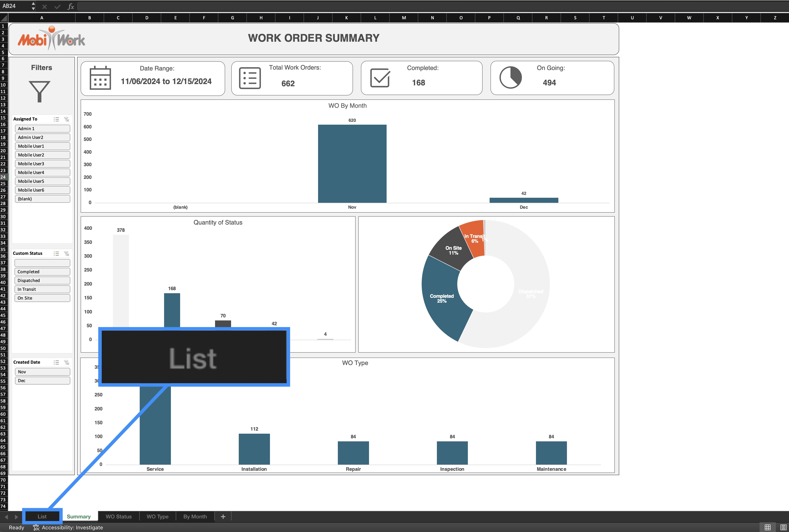
Task: Toggle Mobile User3 in Assigned To slicer
Action: click(x=42, y=164)
